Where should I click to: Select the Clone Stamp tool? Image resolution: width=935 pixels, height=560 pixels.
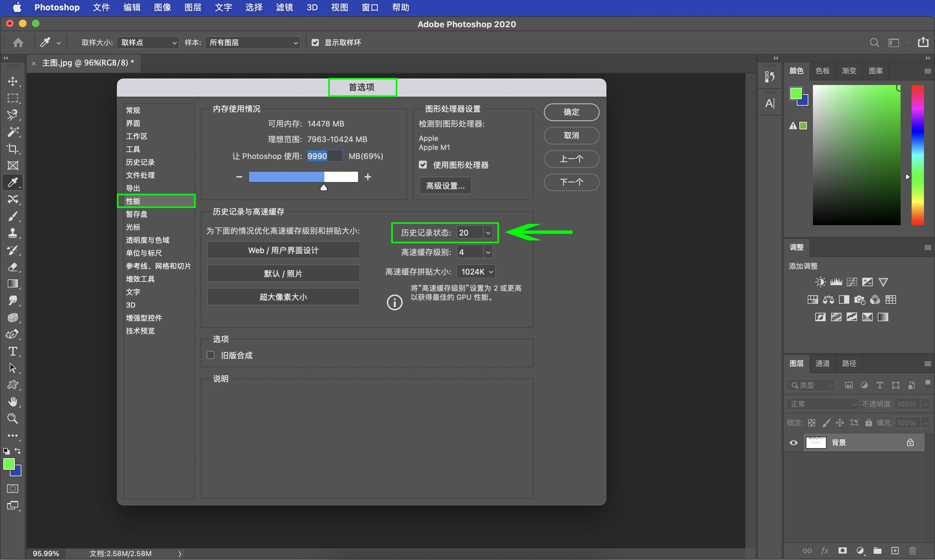click(13, 233)
